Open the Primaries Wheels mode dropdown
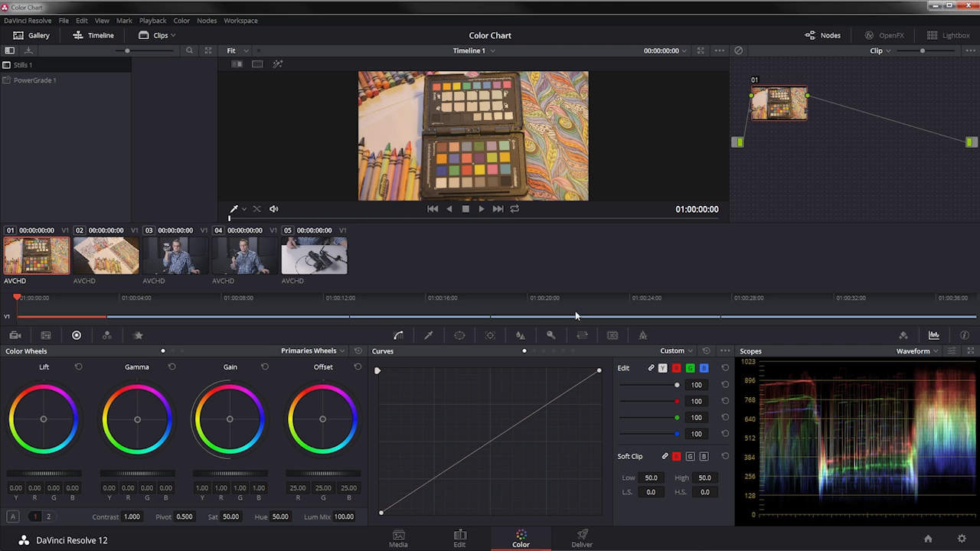 312,351
